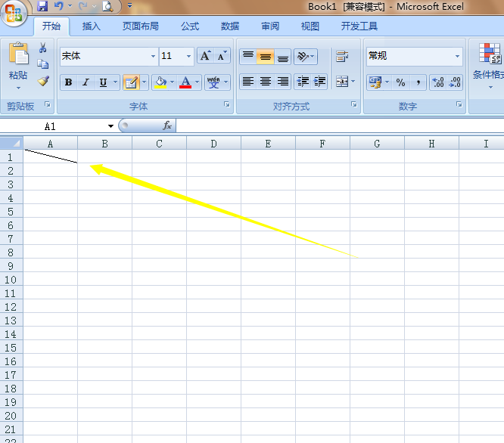
Task: Open number 数字 dialog launcher
Action: coord(459,104)
